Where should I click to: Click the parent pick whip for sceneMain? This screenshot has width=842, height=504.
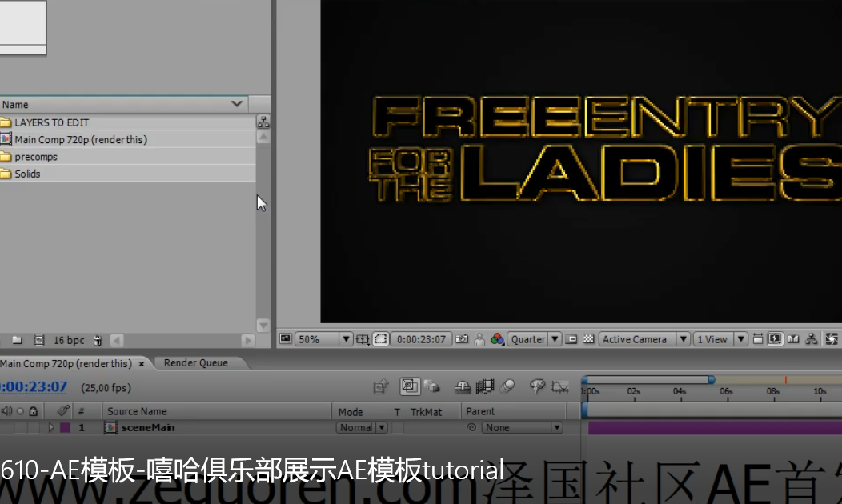click(471, 427)
